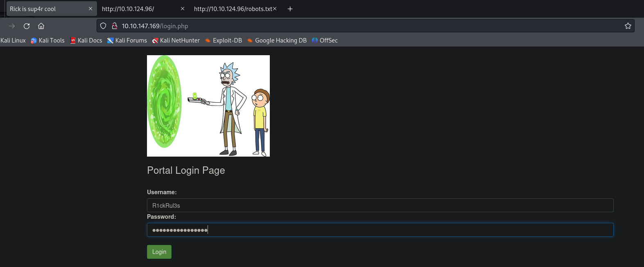Bookmark this page with star icon
The image size is (644, 267).
pos(628,26)
